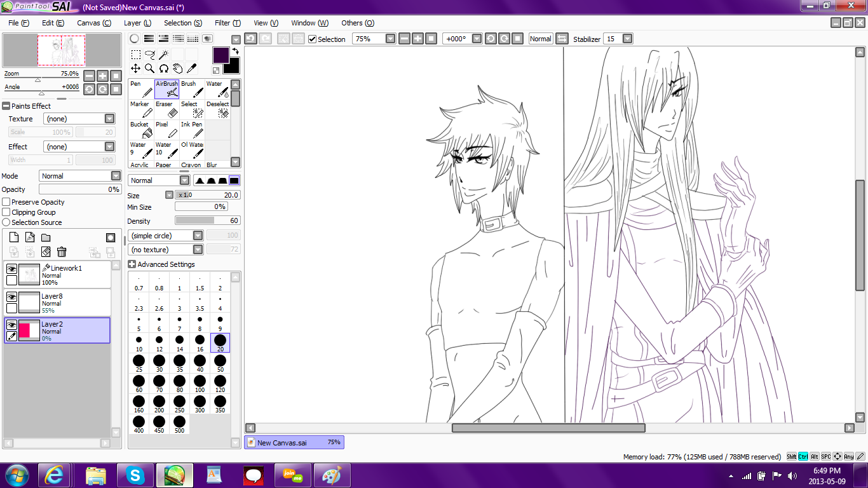Hide the Linework1 layer with eye icon
The image size is (868, 488).
coord(11,269)
